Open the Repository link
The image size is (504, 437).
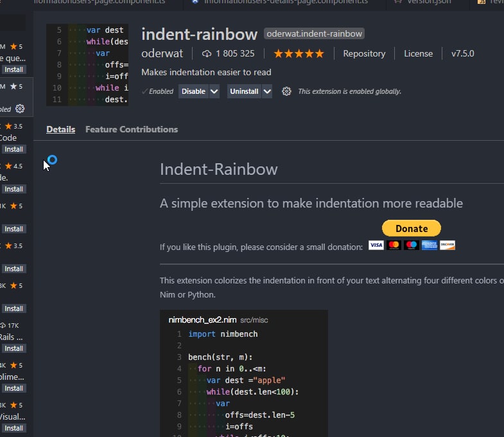364,53
